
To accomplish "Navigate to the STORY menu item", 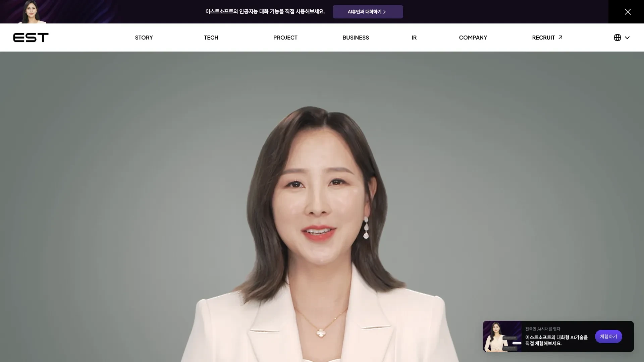I will click(144, 38).
